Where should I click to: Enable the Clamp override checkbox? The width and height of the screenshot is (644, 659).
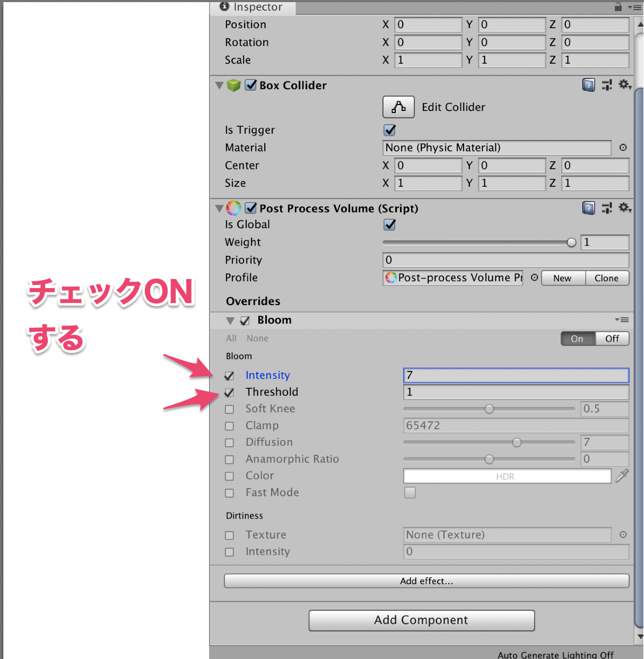click(x=229, y=426)
